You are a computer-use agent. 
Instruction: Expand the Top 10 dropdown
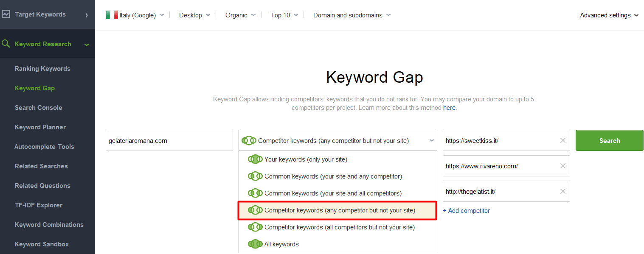[284, 15]
